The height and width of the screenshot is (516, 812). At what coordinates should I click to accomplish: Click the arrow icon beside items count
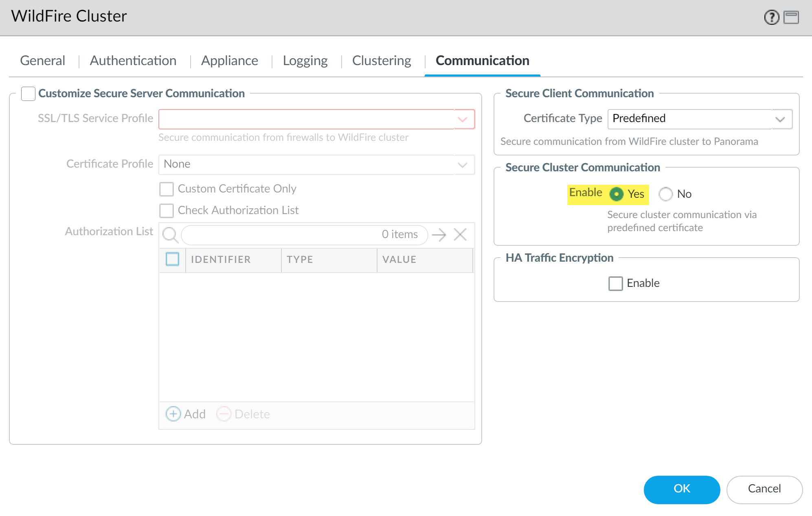pos(439,235)
